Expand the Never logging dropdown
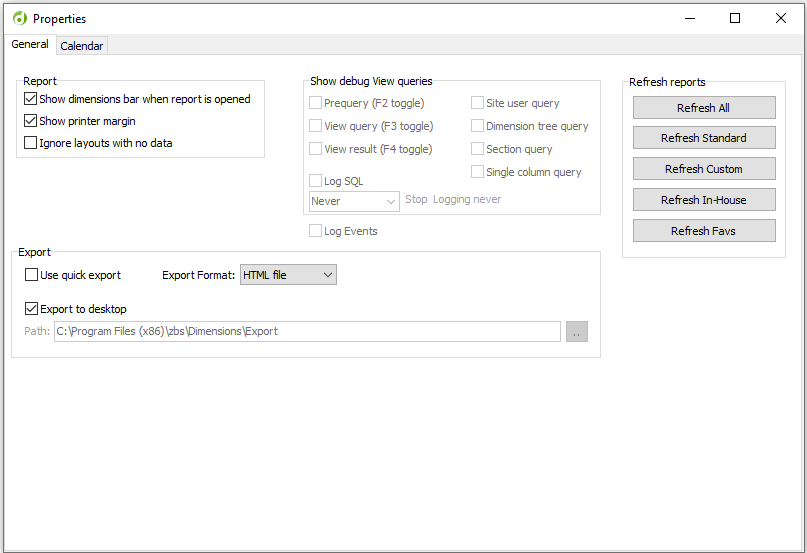The width and height of the screenshot is (807, 553). pos(354,201)
